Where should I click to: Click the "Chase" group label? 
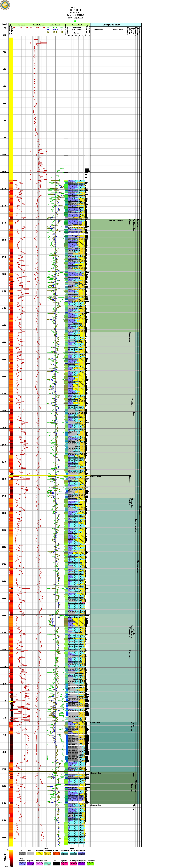(130, 222)
